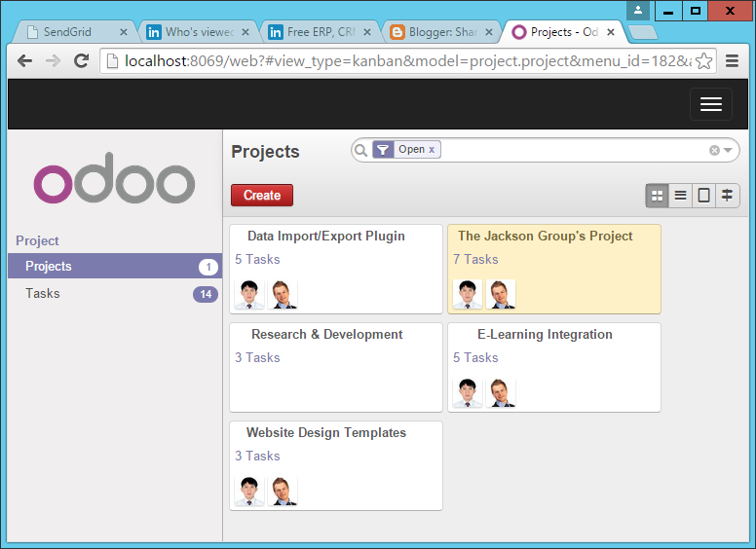Close the Blogger tab
Screen dimensions: 756x549
489,32
